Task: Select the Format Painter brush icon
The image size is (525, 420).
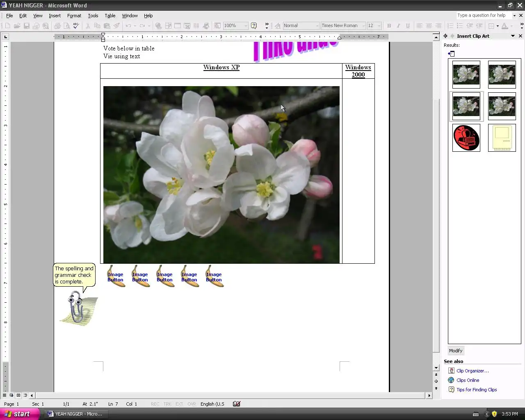Action: tap(116, 25)
